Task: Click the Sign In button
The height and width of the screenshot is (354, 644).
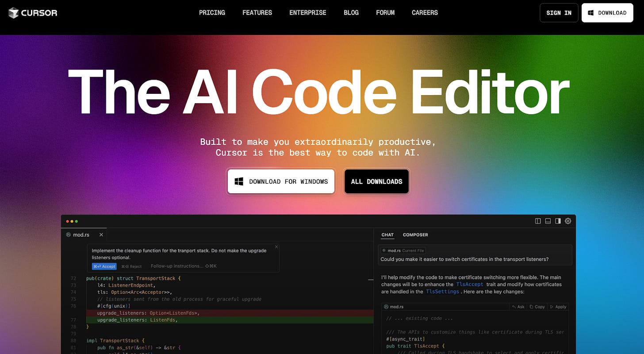Action: click(559, 13)
